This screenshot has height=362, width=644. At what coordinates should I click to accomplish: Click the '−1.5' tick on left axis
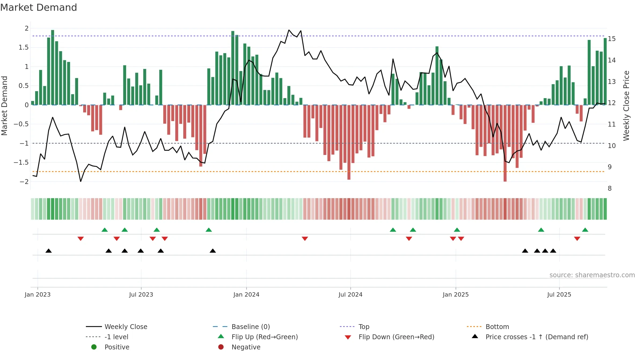click(x=21, y=162)
